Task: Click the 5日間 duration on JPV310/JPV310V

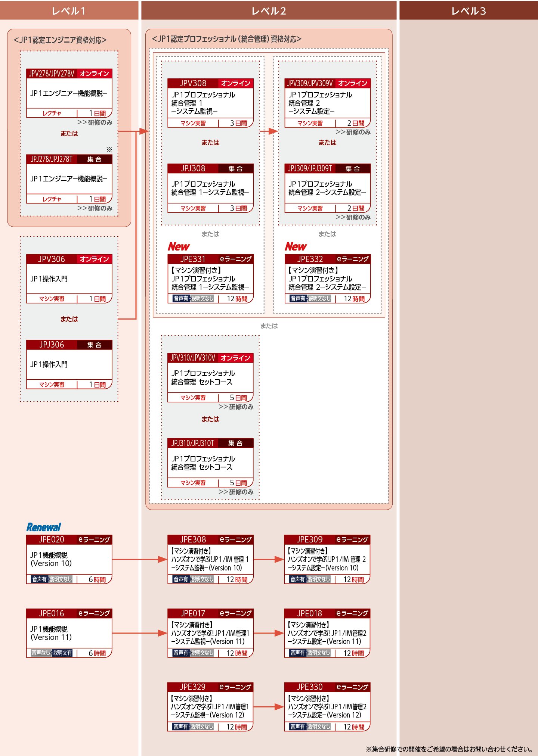Action: (238, 398)
